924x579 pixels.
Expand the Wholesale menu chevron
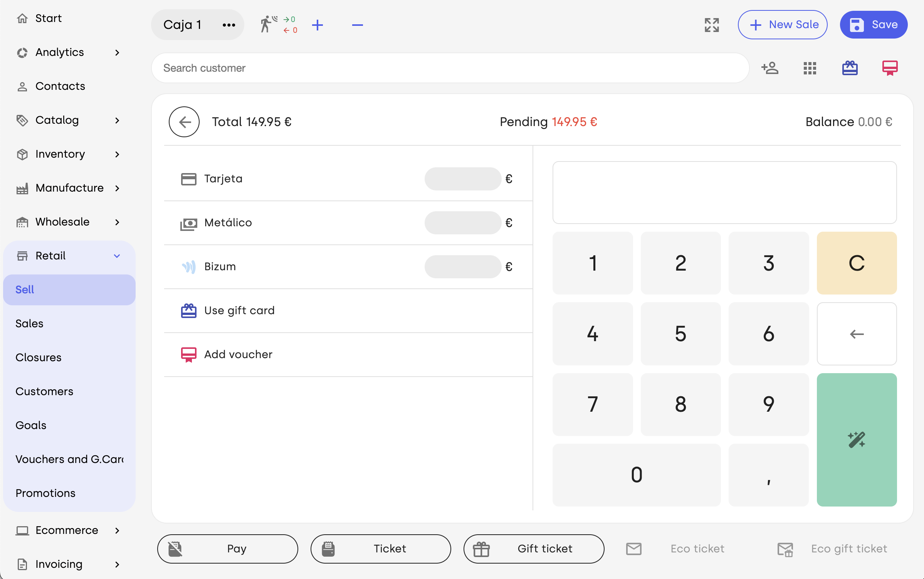coord(117,222)
